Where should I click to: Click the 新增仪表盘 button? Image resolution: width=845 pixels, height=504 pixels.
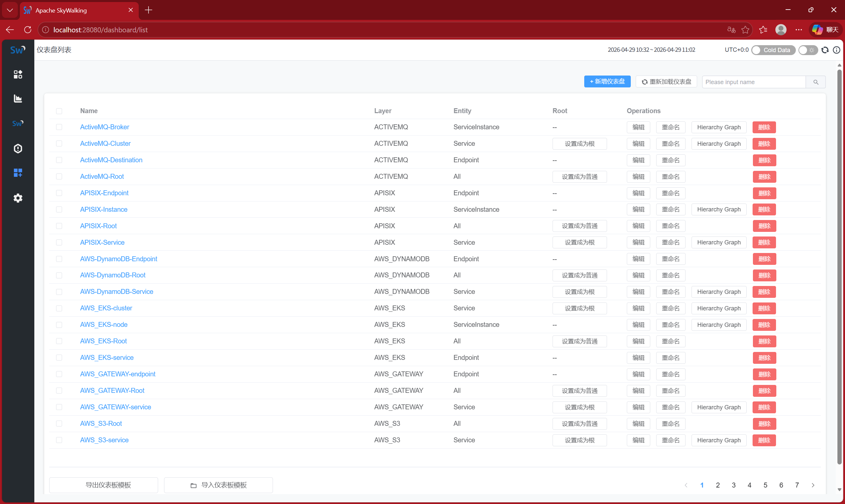pos(607,81)
